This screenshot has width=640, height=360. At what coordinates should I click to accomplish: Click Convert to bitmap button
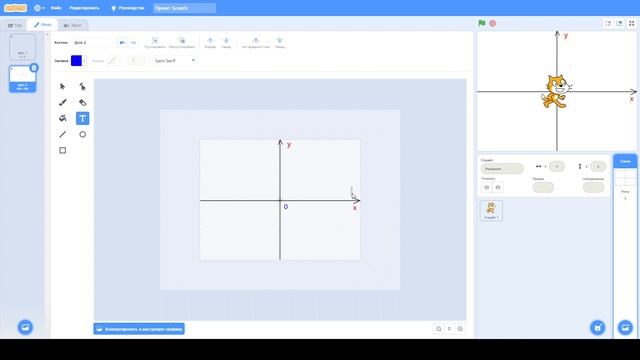[139, 329]
